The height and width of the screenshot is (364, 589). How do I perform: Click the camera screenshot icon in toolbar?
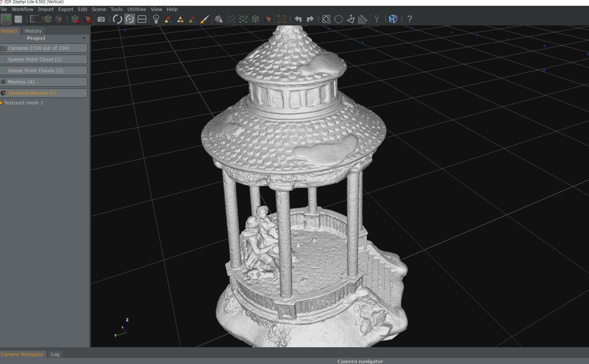tap(101, 19)
